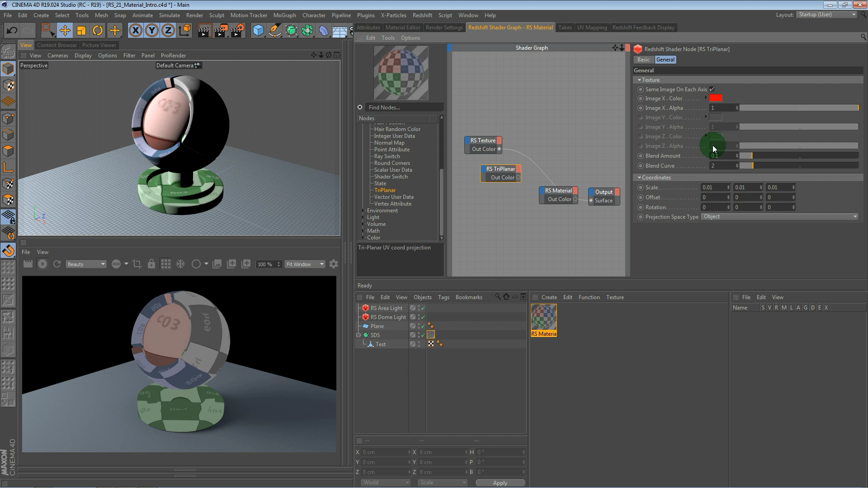The height and width of the screenshot is (488, 868).
Task: Toggle RS Area Light enabled checkmark
Action: [423, 308]
